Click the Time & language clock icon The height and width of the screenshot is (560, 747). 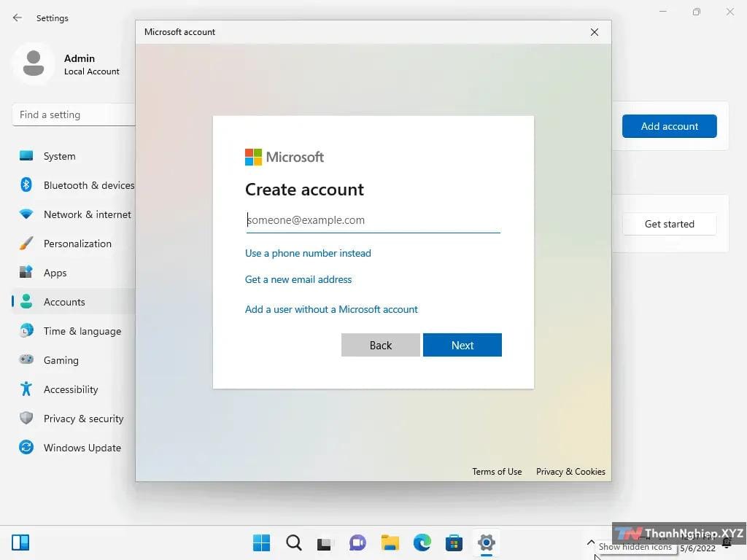point(26,330)
